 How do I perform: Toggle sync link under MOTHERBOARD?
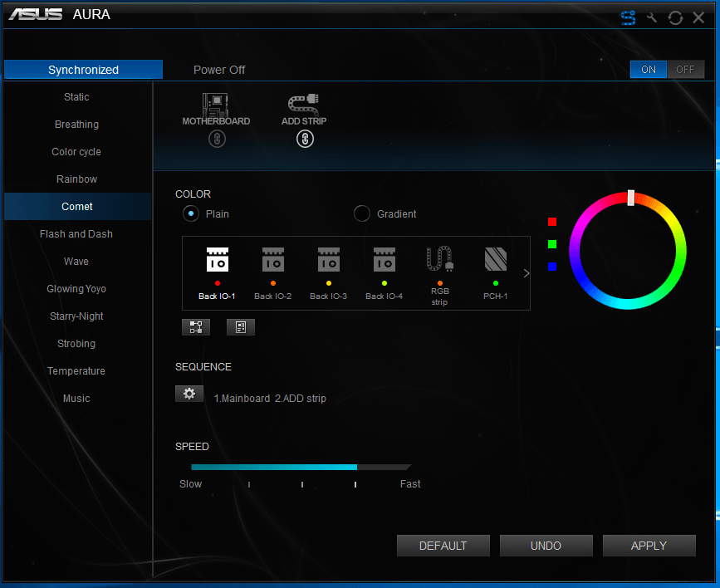[x=218, y=139]
